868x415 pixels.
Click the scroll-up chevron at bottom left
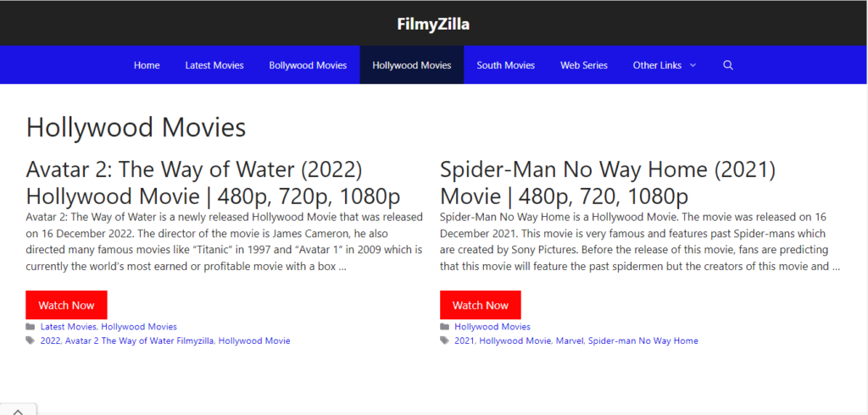tap(18, 410)
